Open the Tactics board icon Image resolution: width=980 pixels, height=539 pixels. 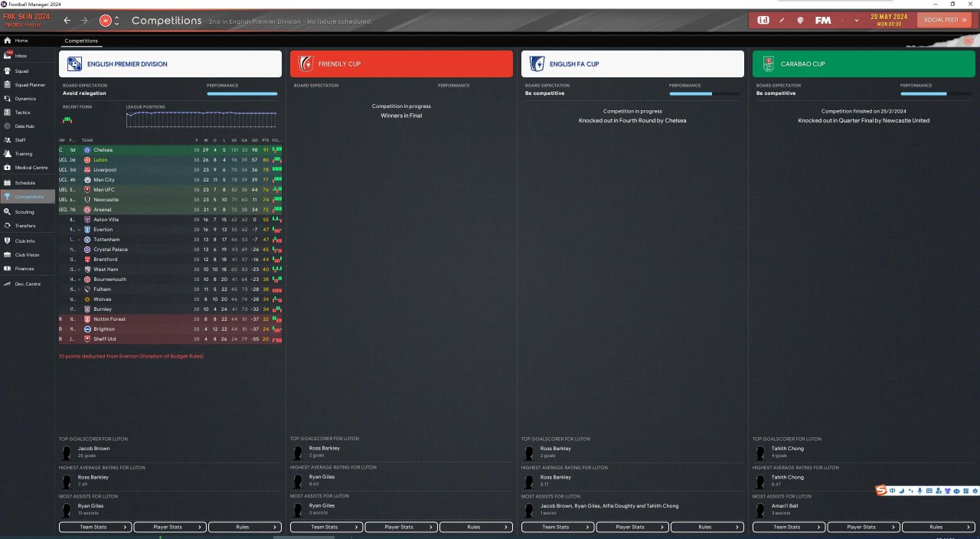click(7, 113)
